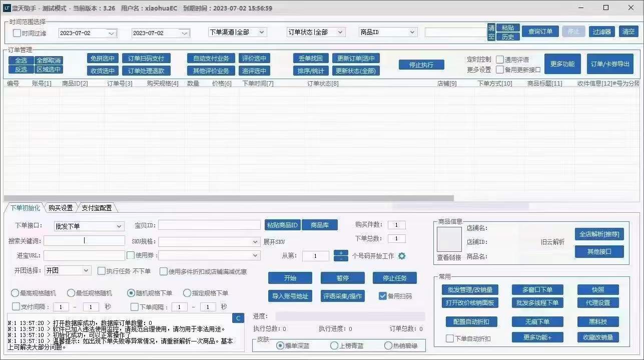Click the 查看链接 link
This screenshot has width=644, height=360.
(x=449, y=257)
